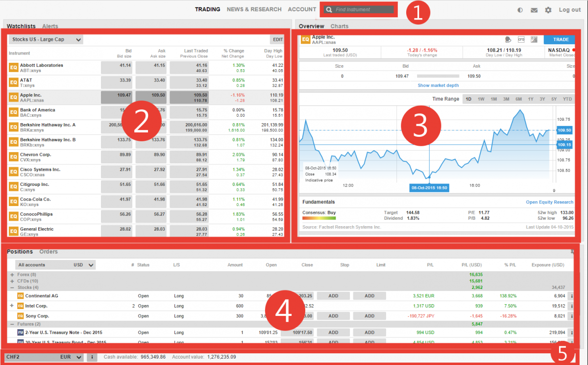The width and height of the screenshot is (588, 365).
Task: Select the 1M time range
Action: (493, 99)
